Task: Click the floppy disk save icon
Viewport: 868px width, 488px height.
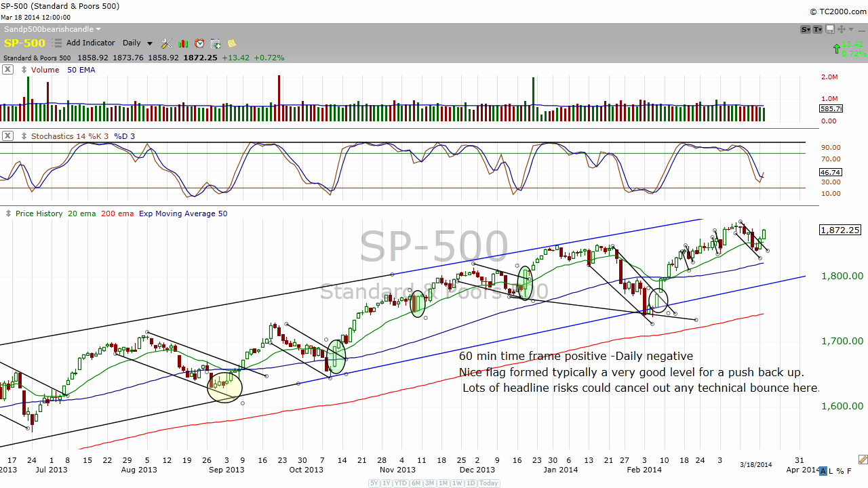Action: click(x=829, y=29)
